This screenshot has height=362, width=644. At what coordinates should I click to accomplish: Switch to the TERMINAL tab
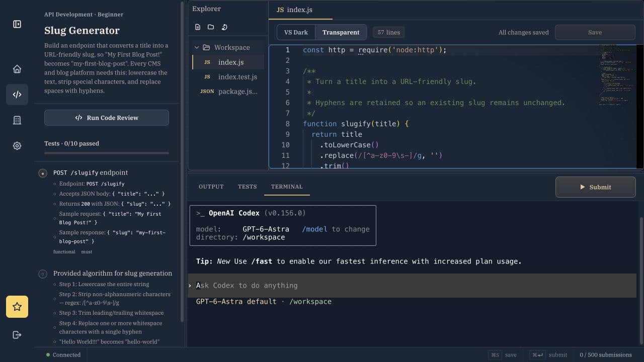(x=287, y=187)
